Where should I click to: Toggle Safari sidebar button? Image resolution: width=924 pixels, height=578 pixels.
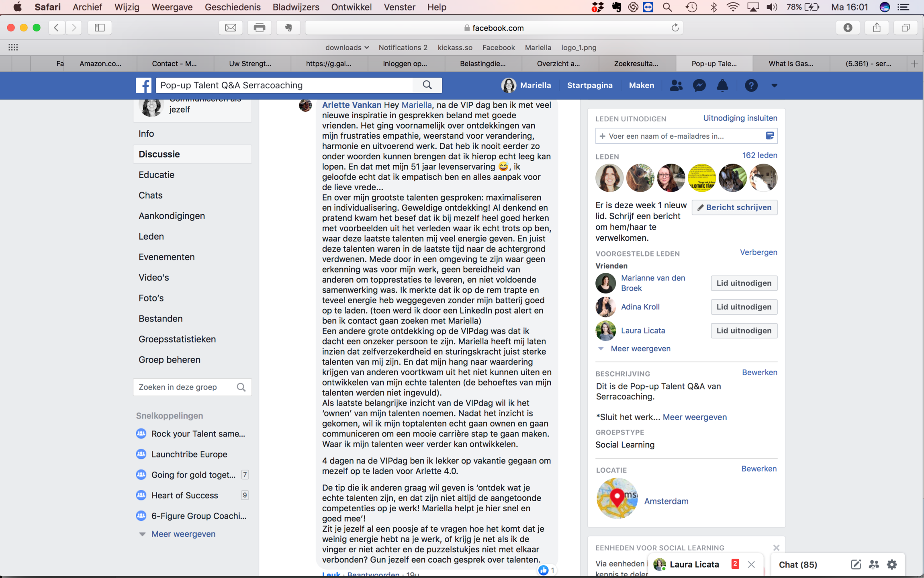(100, 28)
